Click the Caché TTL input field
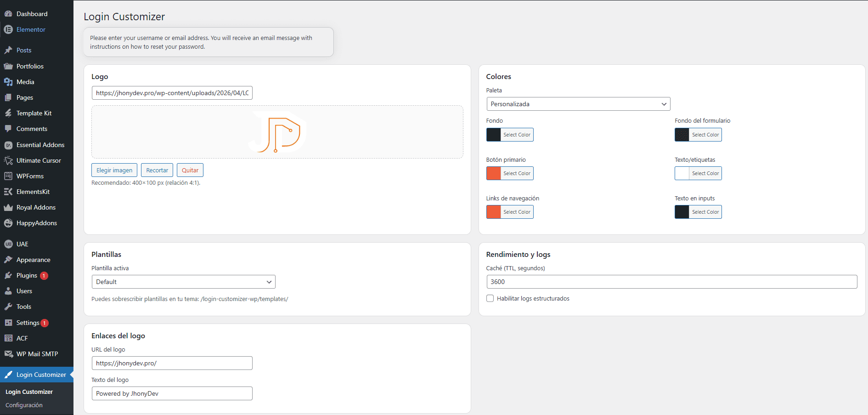The image size is (868, 415). click(672, 282)
